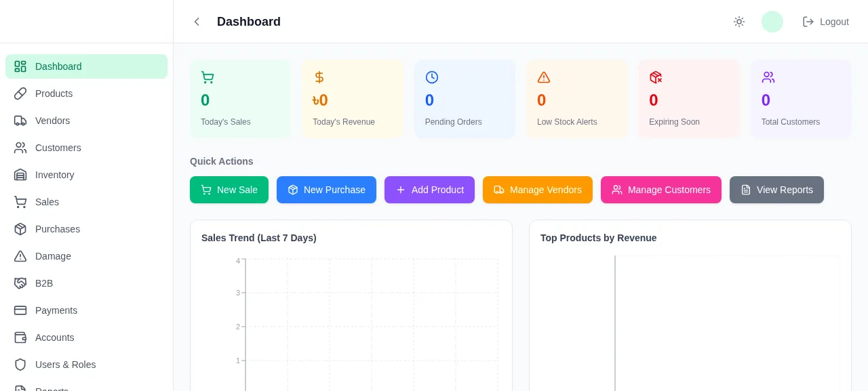The image size is (868, 391).
Task: Click the dollar icon on Today's Revenue card
Action: coord(319,77)
